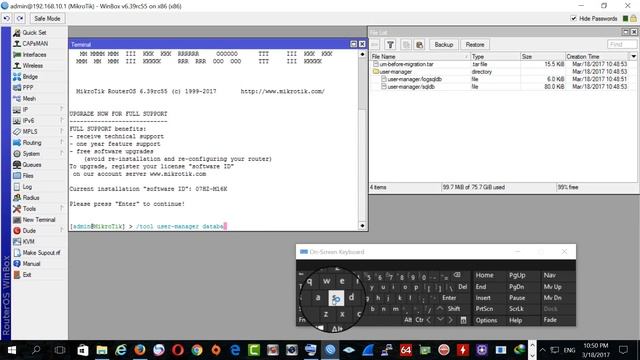This screenshot has height=360, width=640.
Task: Click Del key on On-Screen Keyboard
Action: [x=462, y=287]
